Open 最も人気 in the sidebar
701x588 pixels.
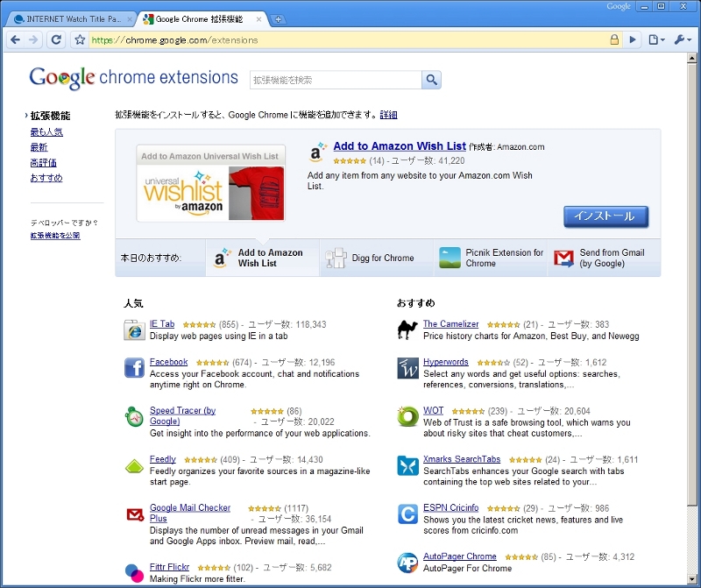[46, 132]
